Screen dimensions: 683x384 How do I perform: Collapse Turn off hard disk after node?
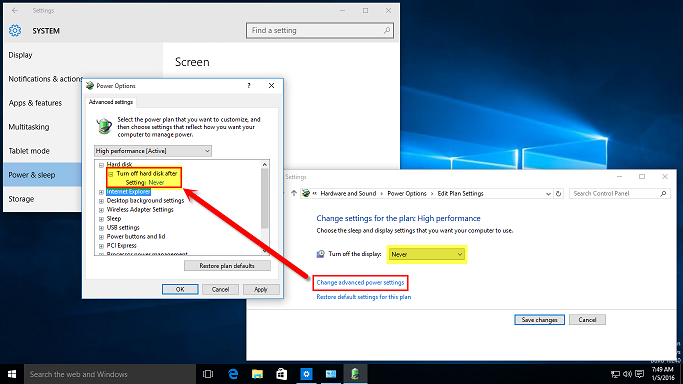[x=111, y=174]
